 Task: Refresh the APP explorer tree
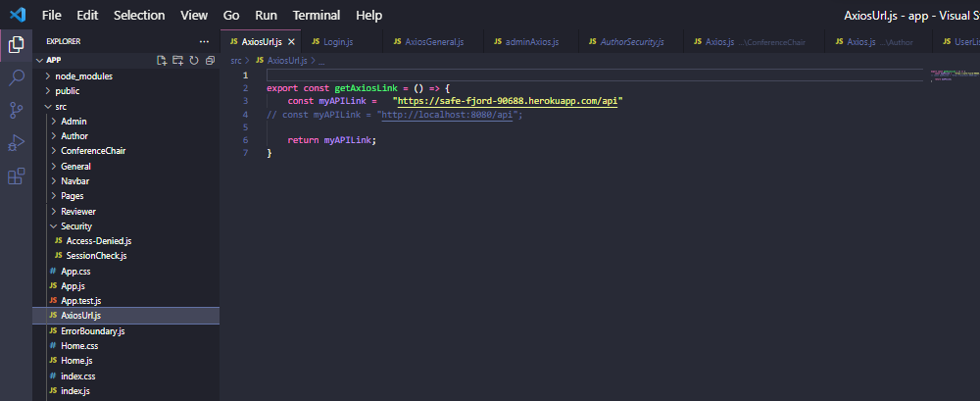(194, 60)
